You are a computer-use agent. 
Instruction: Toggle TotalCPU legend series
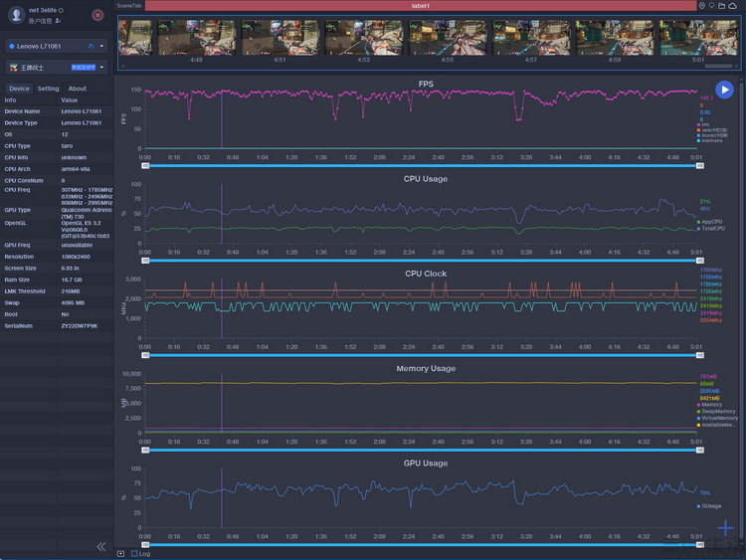click(711, 228)
